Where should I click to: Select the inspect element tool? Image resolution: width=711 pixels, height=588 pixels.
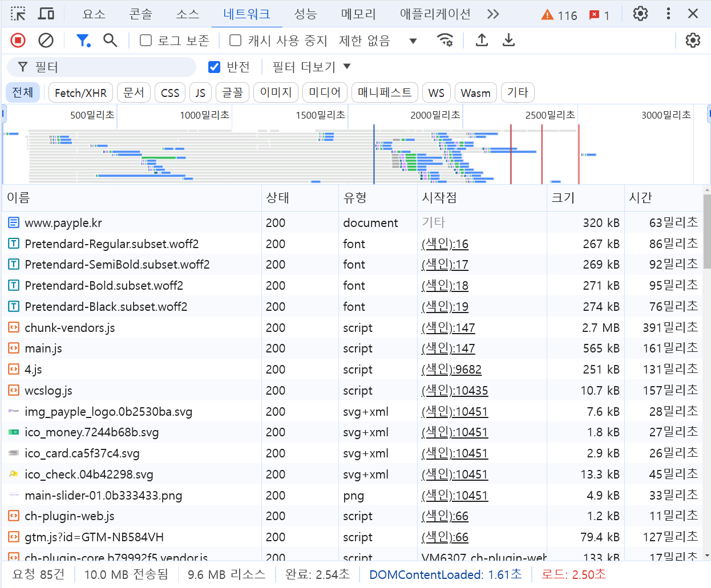coord(18,14)
